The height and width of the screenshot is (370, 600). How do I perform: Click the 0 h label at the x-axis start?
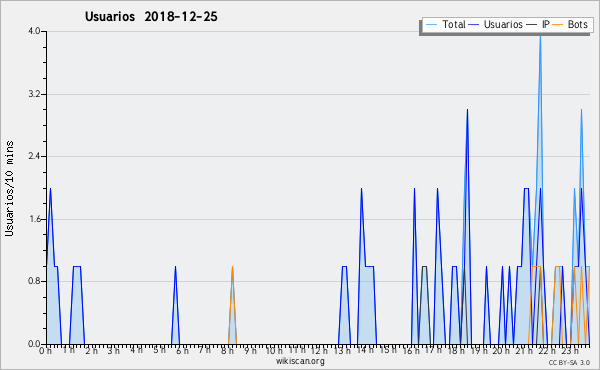(46, 351)
